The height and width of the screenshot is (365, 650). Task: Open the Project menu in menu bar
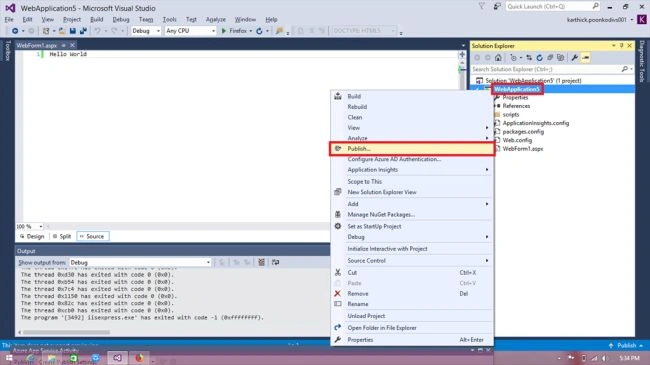point(72,19)
